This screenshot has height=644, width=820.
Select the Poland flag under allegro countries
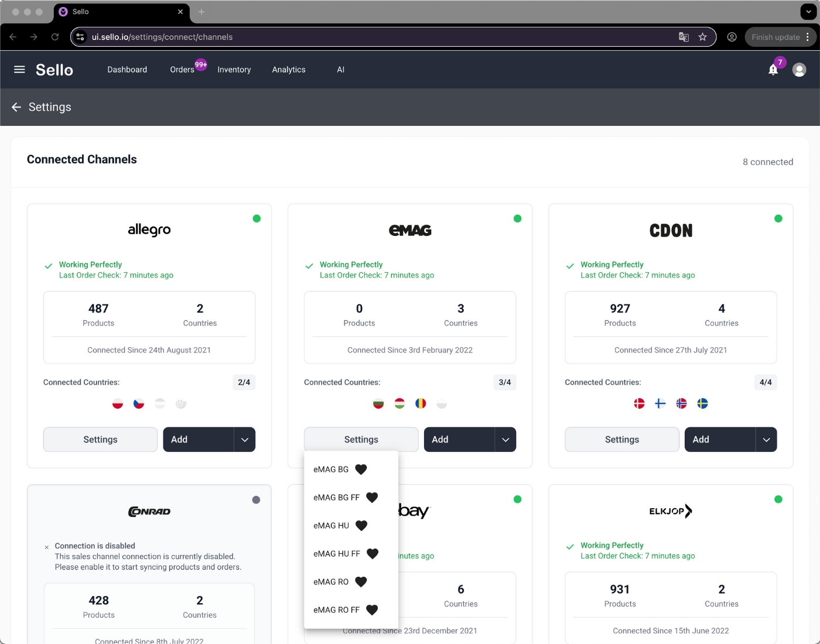pos(117,403)
